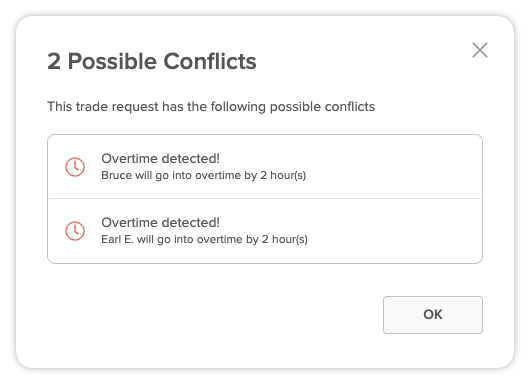This screenshot has height=384, width=530.
Task: Click 'Bruce will go into overtime' message
Action: click(203, 175)
